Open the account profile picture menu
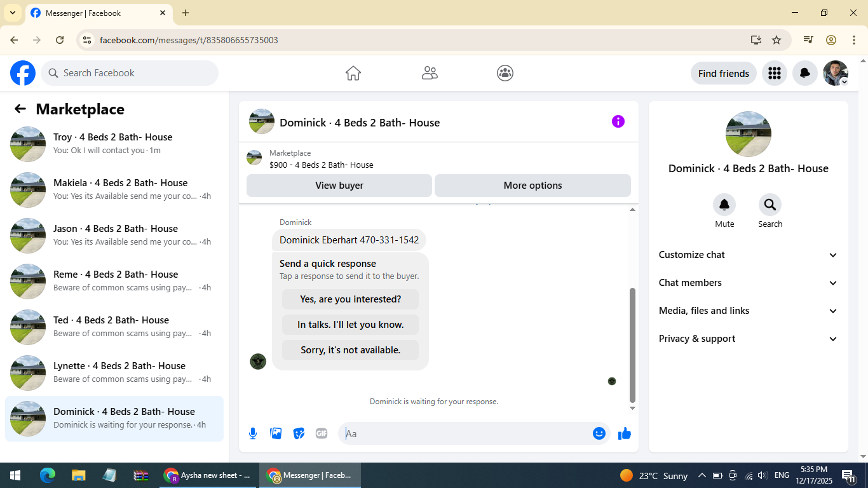Viewport: 868px width, 488px height. [835, 73]
